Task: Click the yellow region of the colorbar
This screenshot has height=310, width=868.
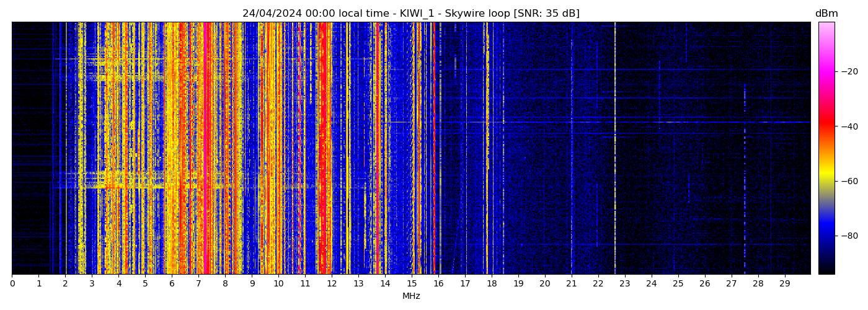Action: [826, 177]
